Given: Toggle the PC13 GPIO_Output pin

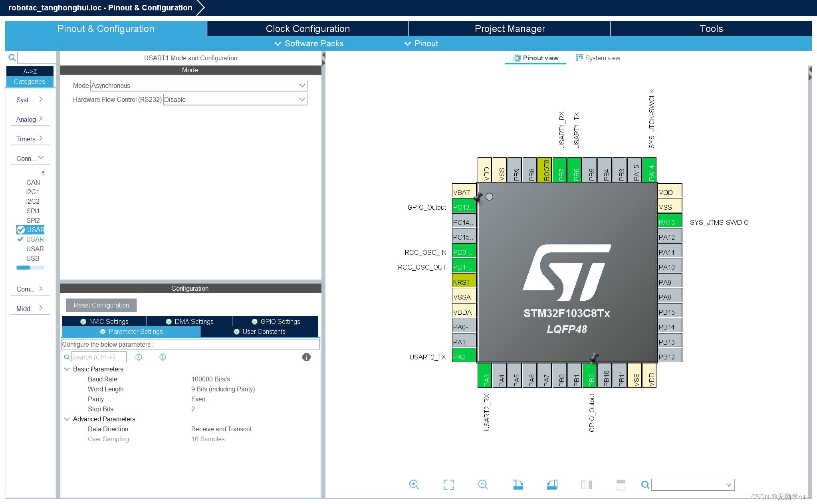Looking at the screenshot, I should pyautogui.click(x=463, y=207).
